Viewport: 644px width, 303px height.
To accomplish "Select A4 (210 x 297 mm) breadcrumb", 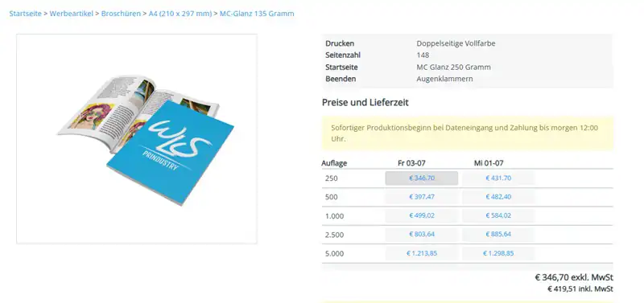I will pos(180,14).
